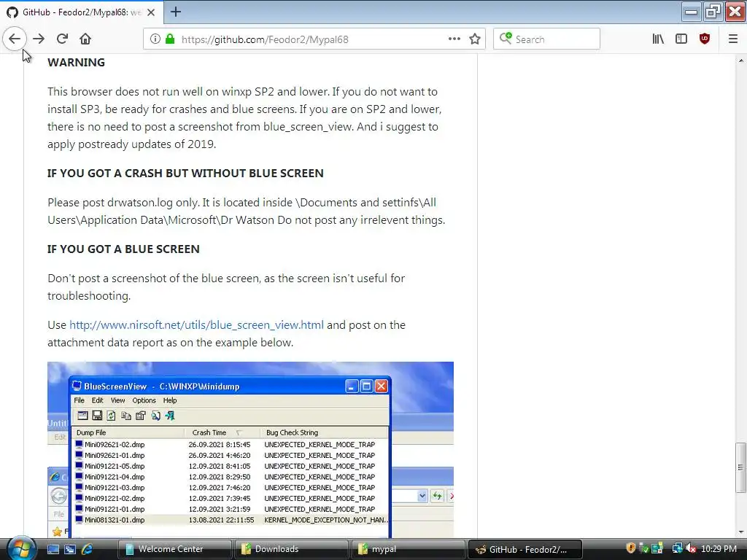This screenshot has width=747, height=560.
Task: Switch to Downloads taskbar window
Action: pos(291,549)
